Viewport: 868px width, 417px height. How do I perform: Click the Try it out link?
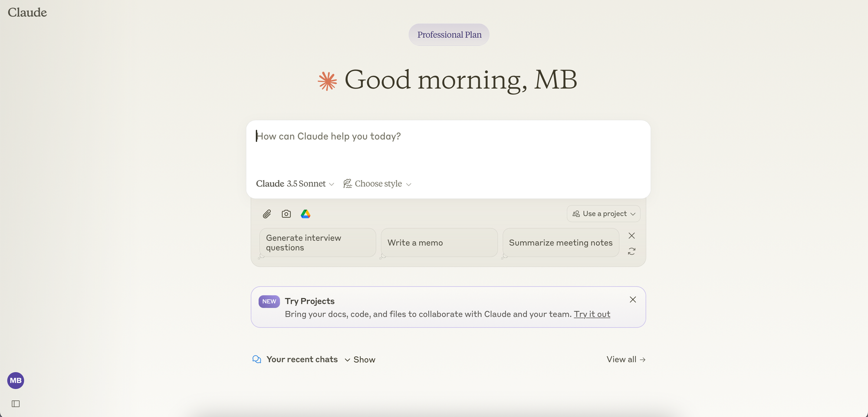pos(592,314)
